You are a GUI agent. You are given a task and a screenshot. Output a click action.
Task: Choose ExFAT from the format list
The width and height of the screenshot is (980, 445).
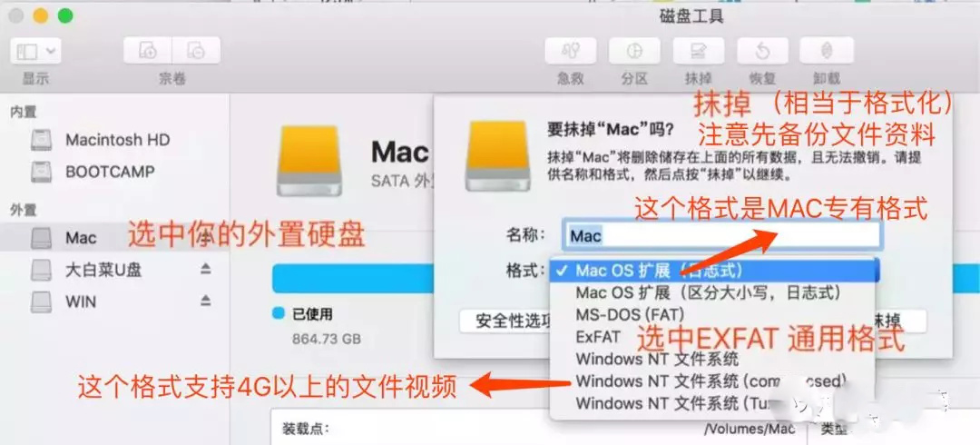(x=598, y=337)
